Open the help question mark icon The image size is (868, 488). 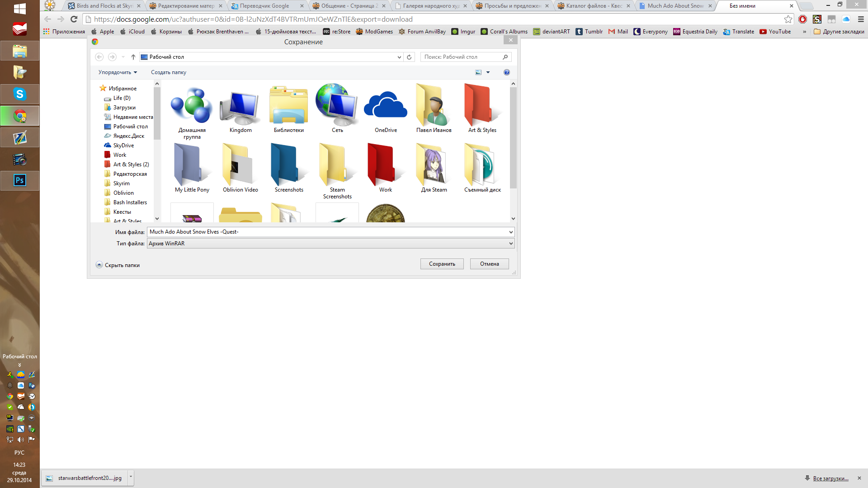(x=506, y=72)
